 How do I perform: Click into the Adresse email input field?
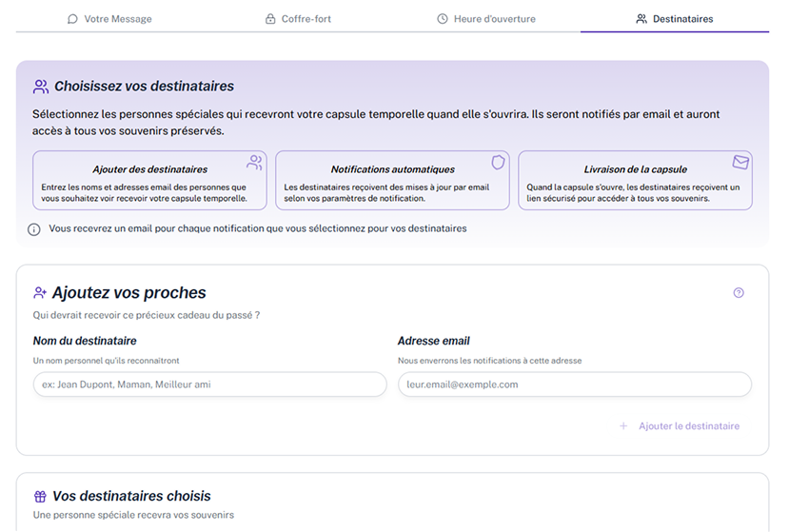tap(574, 384)
